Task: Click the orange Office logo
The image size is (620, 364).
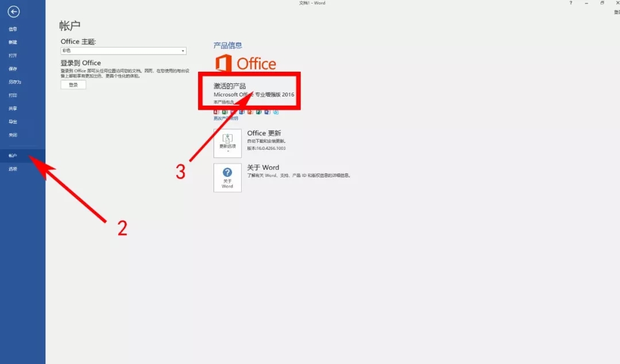Action: [246, 63]
